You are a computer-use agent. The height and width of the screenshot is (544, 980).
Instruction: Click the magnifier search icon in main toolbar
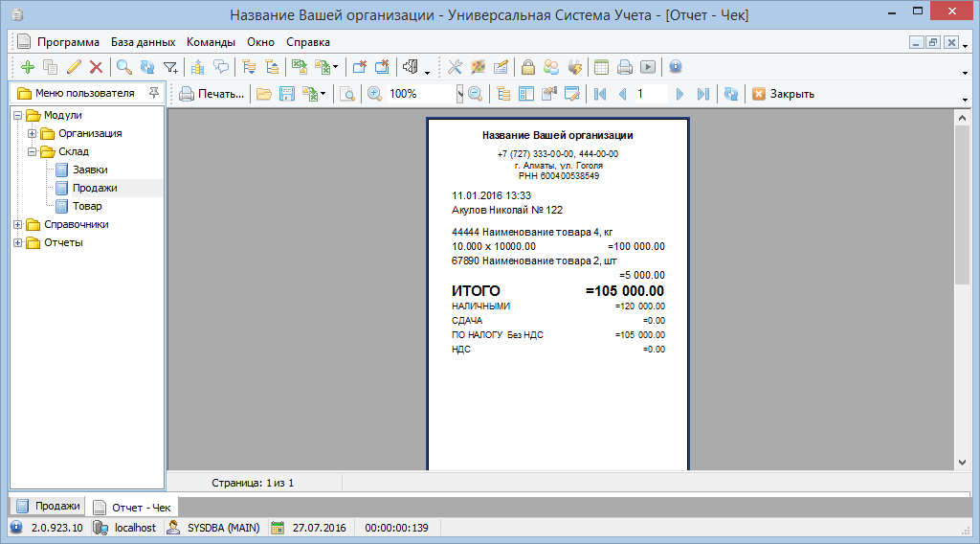pyautogui.click(x=123, y=67)
